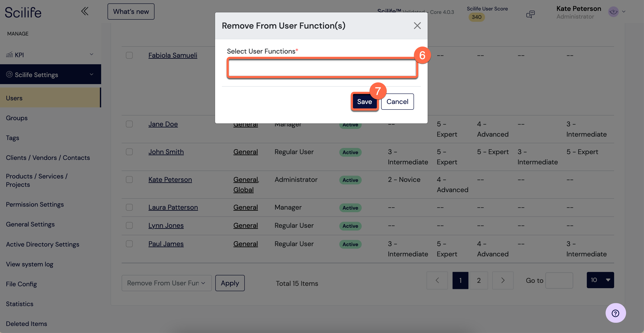
Task: Open the bulk action dropdown Remove From User Function
Action: (166, 283)
